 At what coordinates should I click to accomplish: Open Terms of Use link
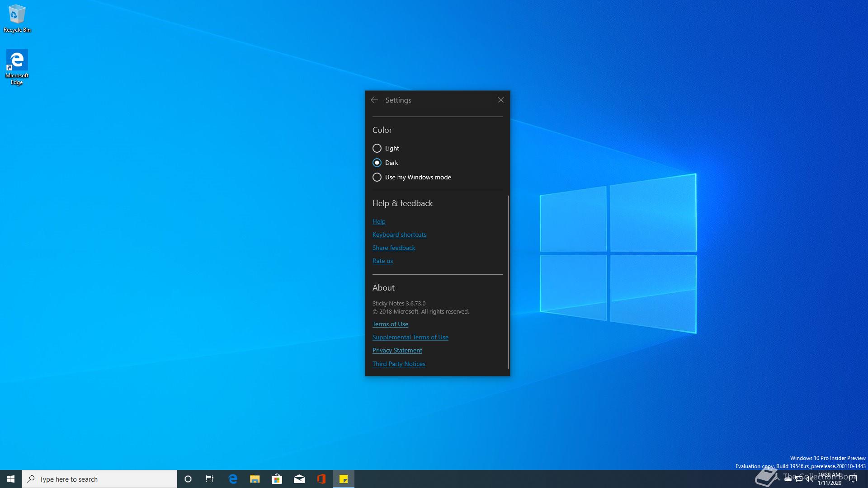390,324
